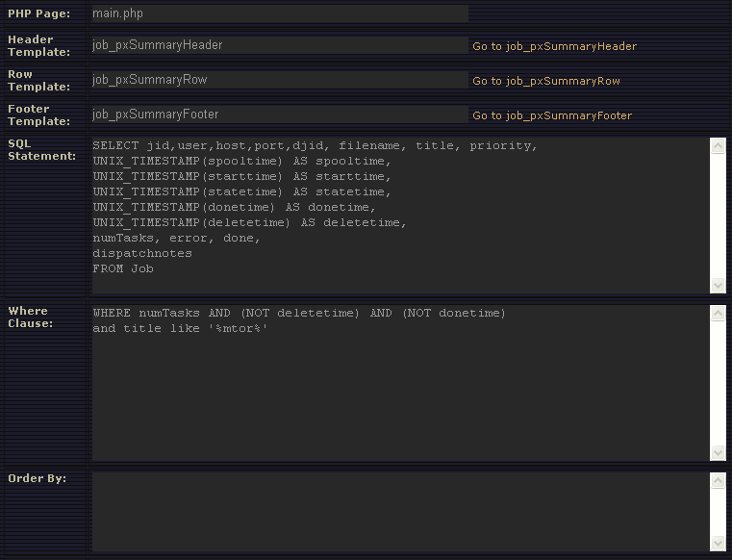Click the PHP Page field containing main.php
Image resolution: width=732 pixels, height=560 pixels.
(279, 14)
